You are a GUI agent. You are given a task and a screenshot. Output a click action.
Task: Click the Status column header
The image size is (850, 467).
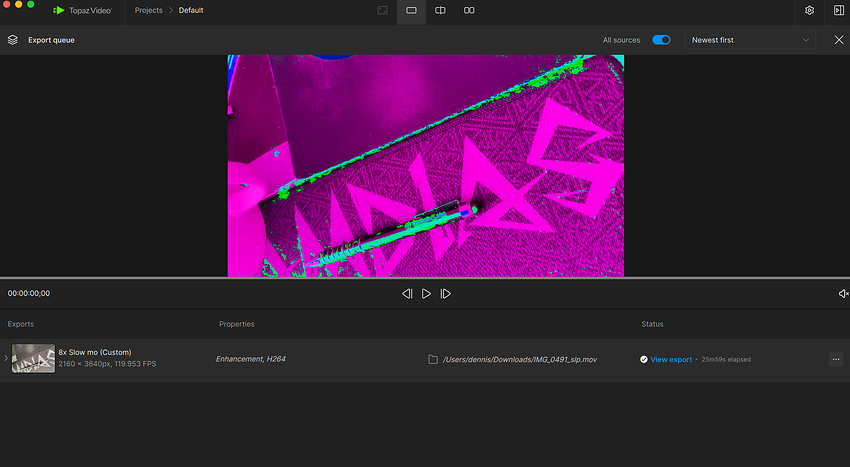point(652,324)
